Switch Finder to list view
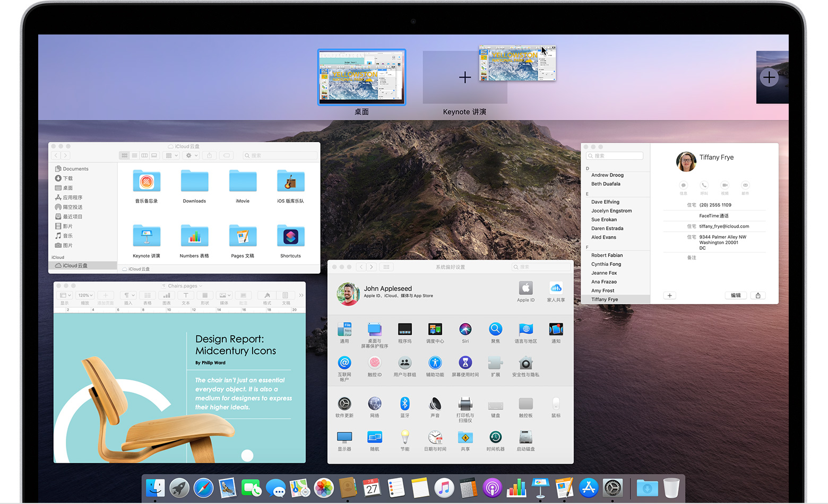Screen dimensions: 828x504 coord(134,155)
